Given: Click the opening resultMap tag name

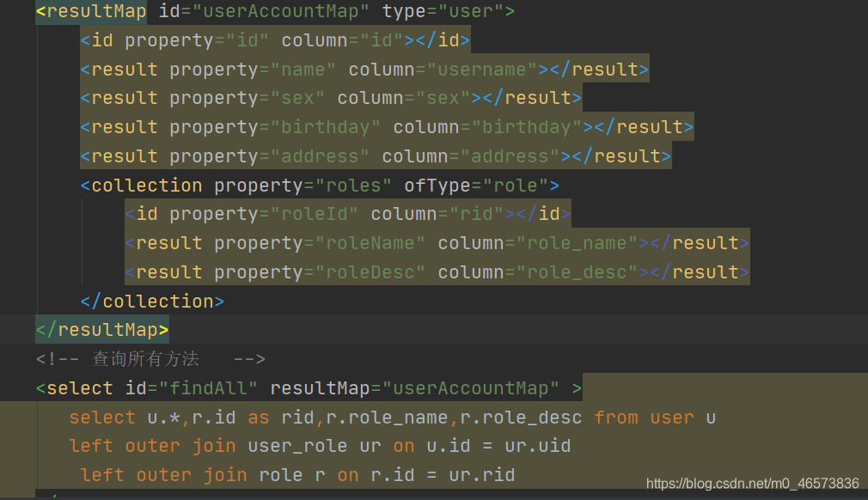Looking at the screenshot, I should (96, 11).
